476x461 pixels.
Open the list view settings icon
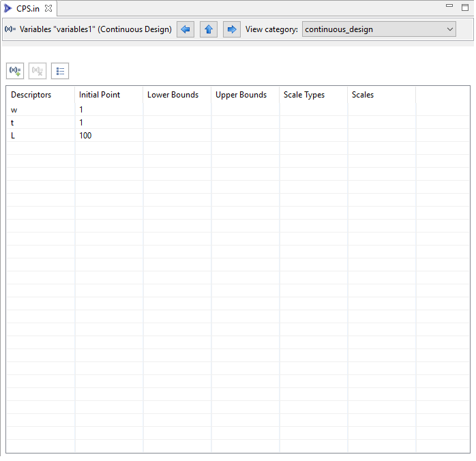tap(60, 71)
